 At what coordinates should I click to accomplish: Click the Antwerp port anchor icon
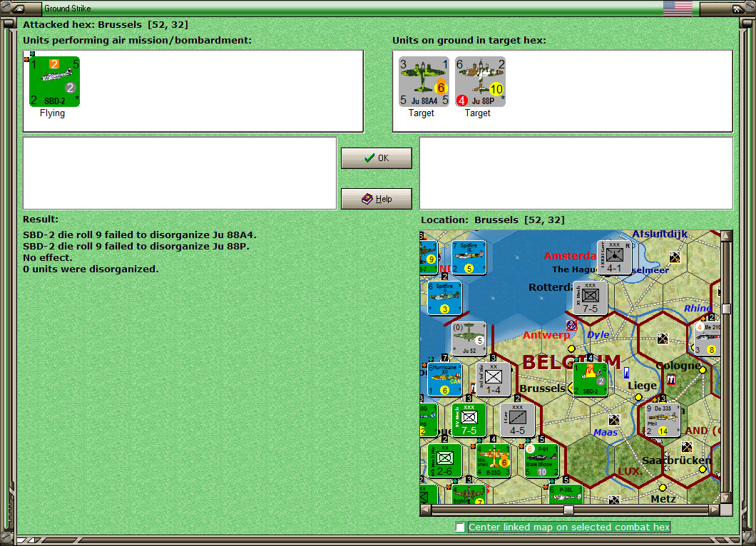click(x=571, y=325)
